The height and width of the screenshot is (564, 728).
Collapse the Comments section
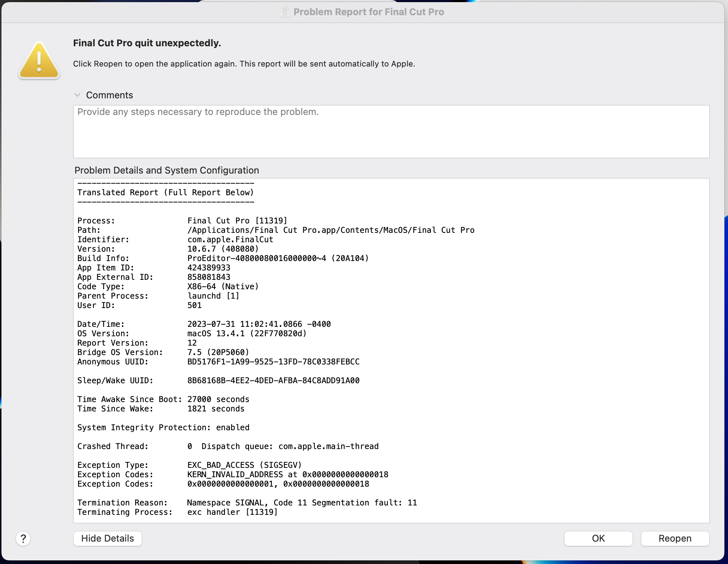pos(77,95)
